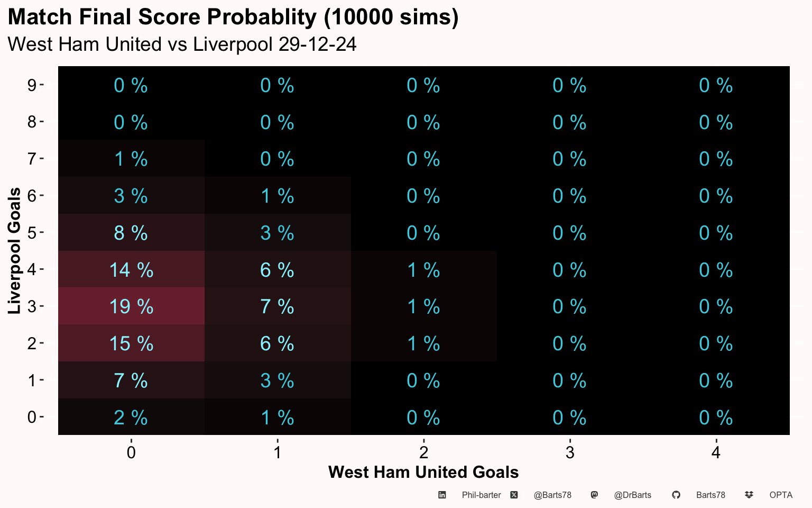This screenshot has height=508, width=812.
Task: Open the @Barts78 handle text
Action: point(552,495)
